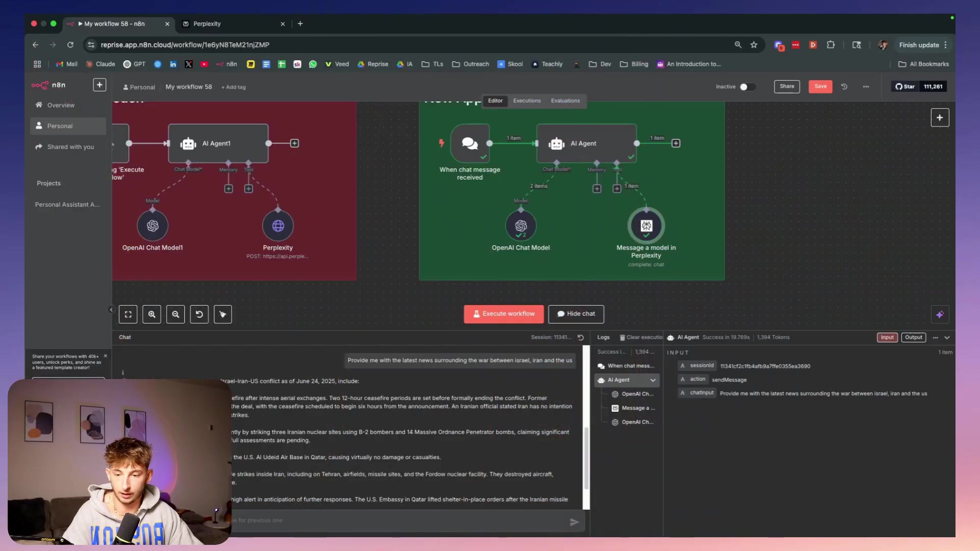Viewport: 980px width, 551px height.
Task: Select the OpenAI Chat Model node
Action: point(521,226)
